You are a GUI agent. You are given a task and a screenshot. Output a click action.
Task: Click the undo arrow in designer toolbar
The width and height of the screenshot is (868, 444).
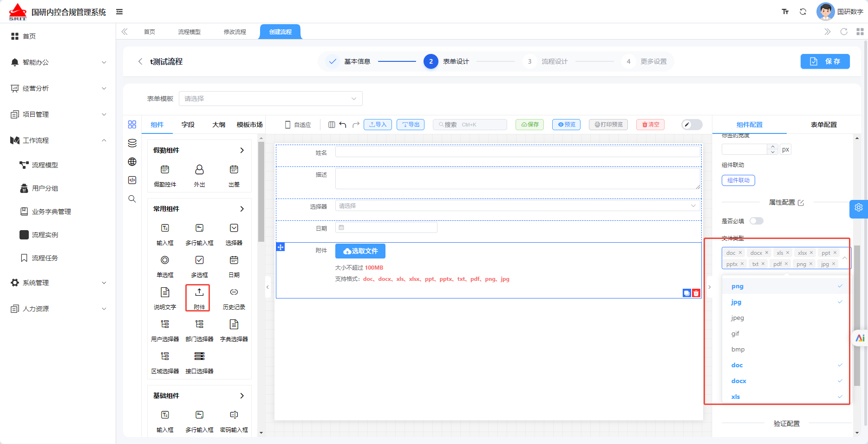click(343, 125)
